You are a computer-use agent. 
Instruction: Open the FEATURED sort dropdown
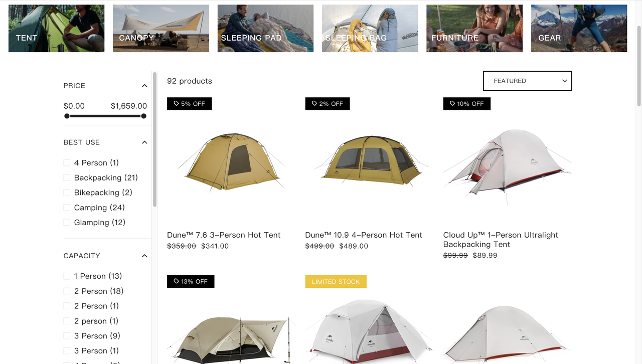point(527,81)
